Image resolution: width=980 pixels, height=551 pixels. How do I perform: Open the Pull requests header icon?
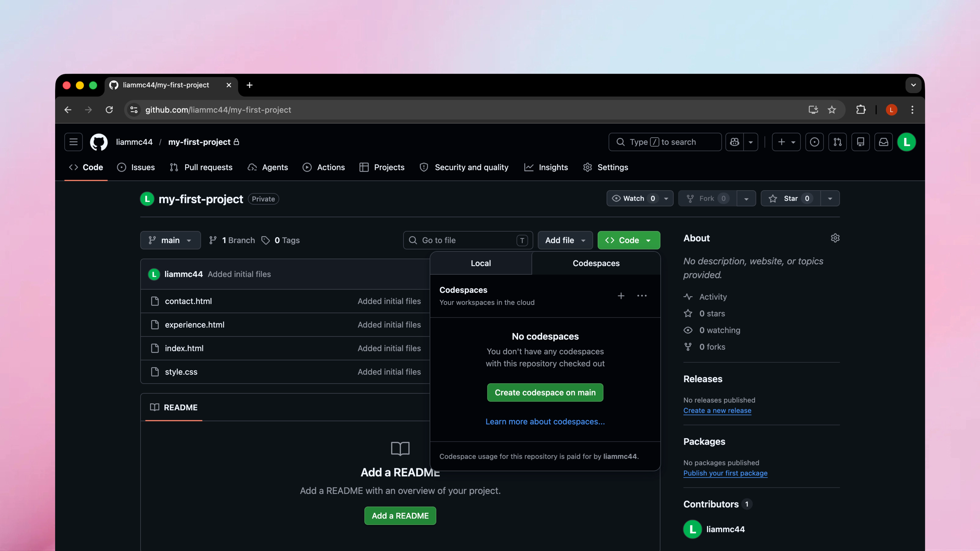coord(837,142)
